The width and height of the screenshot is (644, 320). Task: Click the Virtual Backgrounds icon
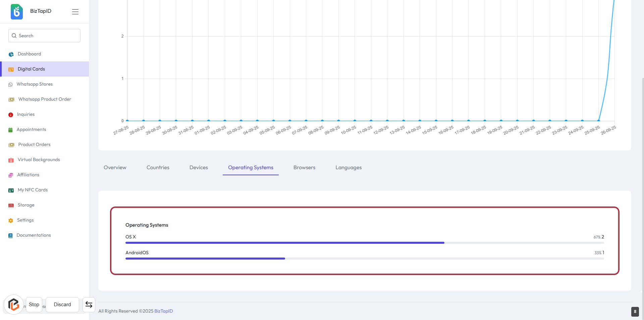pos(11,160)
